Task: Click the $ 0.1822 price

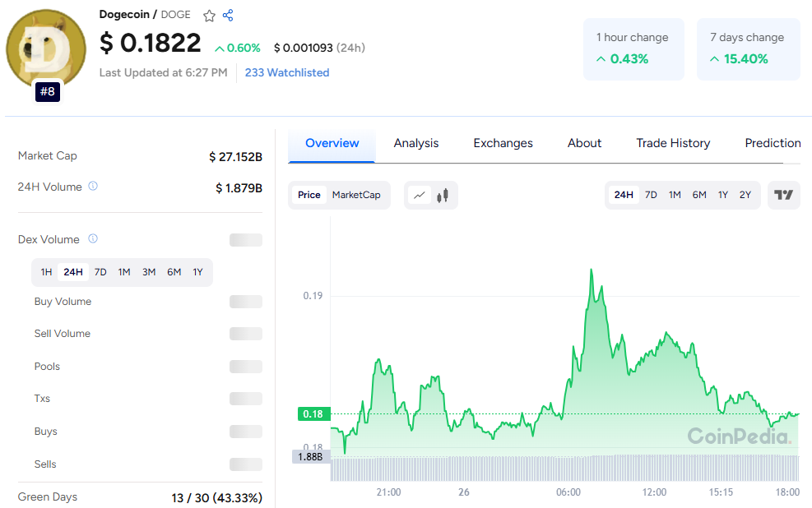Action: pos(151,43)
